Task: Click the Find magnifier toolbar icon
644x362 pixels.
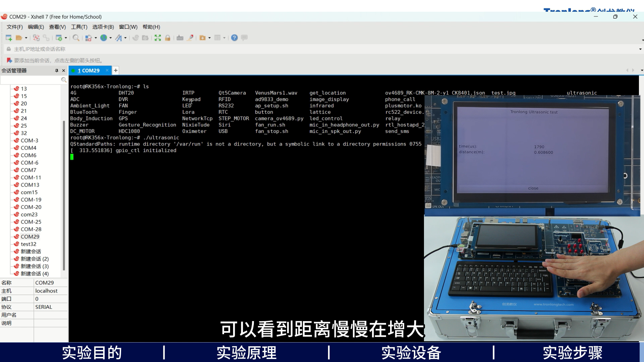Action: click(76, 38)
